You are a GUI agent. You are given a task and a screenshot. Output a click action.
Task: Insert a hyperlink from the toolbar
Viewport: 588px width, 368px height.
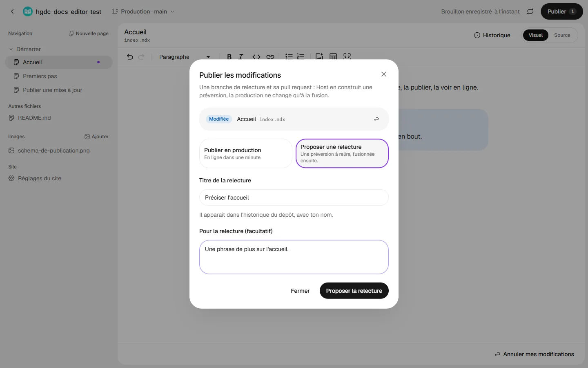(270, 57)
